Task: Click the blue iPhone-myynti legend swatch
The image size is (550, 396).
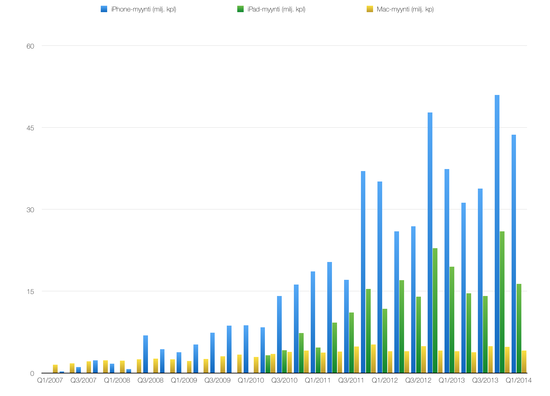Action: (x=104, y=9)
